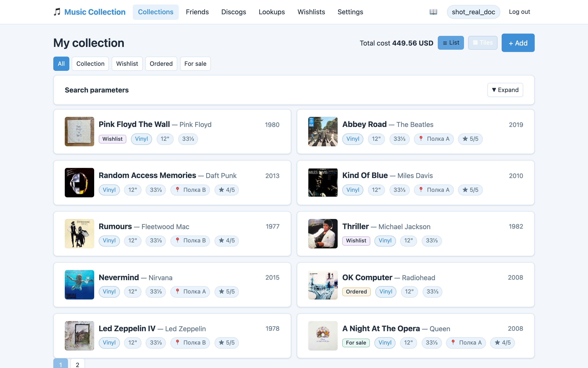
Task: Open shot_real_doc user profile
Action: pyautogui.click(x=473, y=12)
